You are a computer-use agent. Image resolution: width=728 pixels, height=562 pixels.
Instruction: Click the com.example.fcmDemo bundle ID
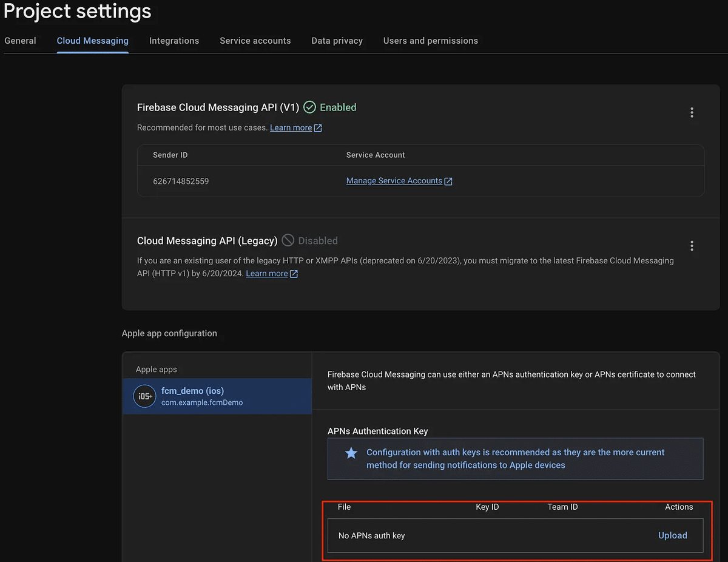(202, 402)
